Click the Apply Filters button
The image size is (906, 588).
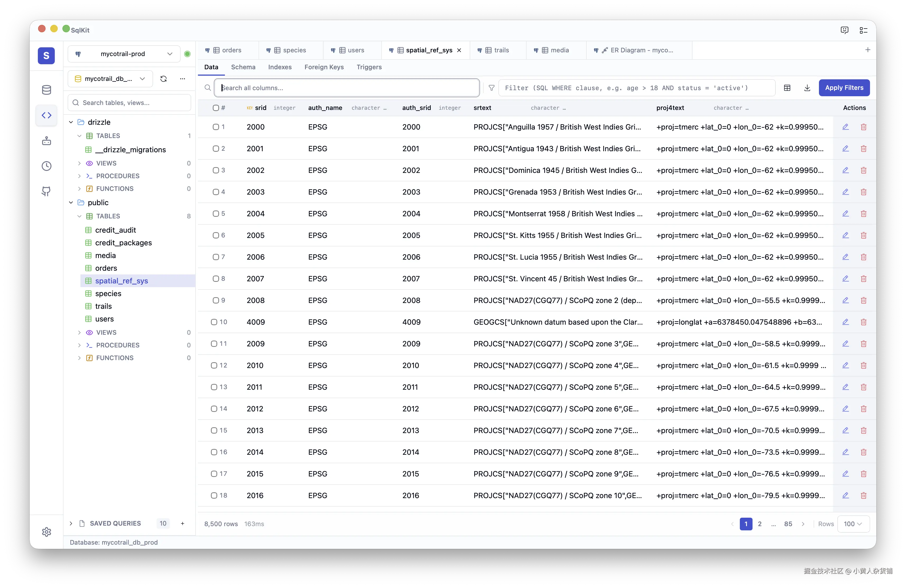844,88
